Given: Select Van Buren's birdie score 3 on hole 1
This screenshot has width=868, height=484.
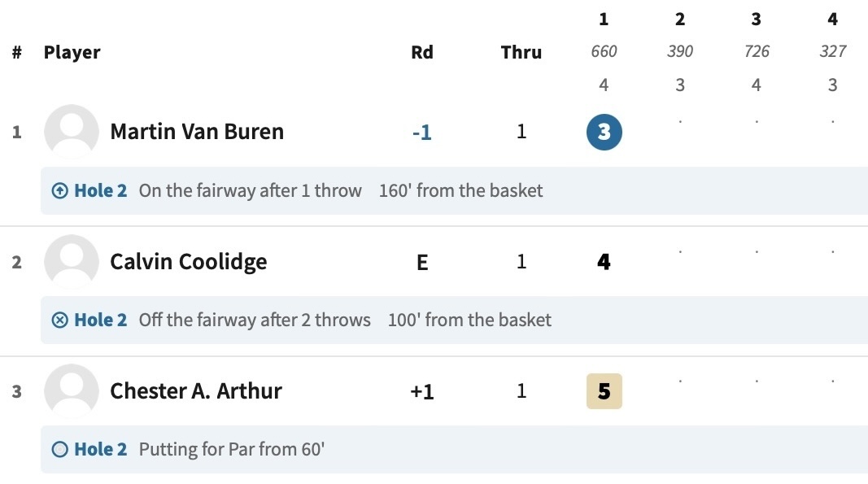Looking at the screenshot, I should click(x=604, y=133).
